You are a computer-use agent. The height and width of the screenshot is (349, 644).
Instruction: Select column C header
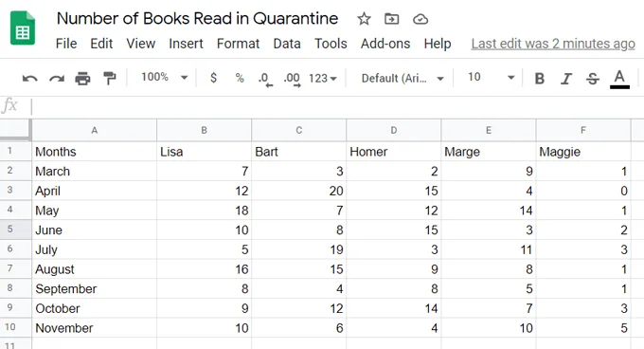pos(298,130)
